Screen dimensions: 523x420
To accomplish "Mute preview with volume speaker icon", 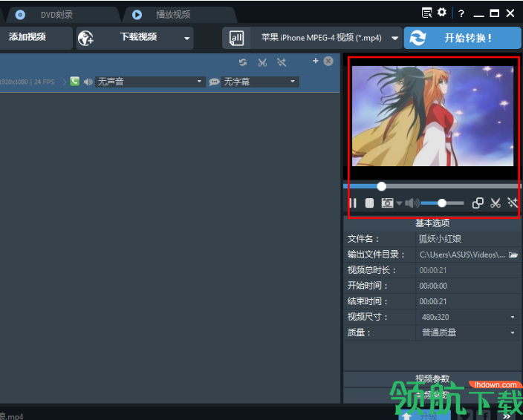I will click(x=412, y=203).
